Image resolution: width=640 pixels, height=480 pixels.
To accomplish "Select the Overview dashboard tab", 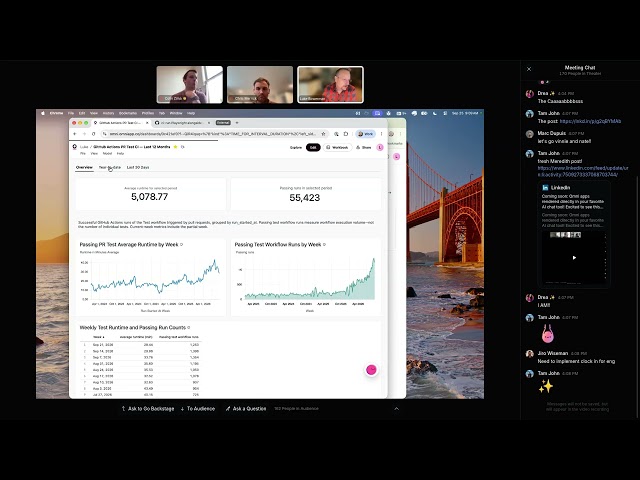I will pyautogui.click(x=84, y=167).
